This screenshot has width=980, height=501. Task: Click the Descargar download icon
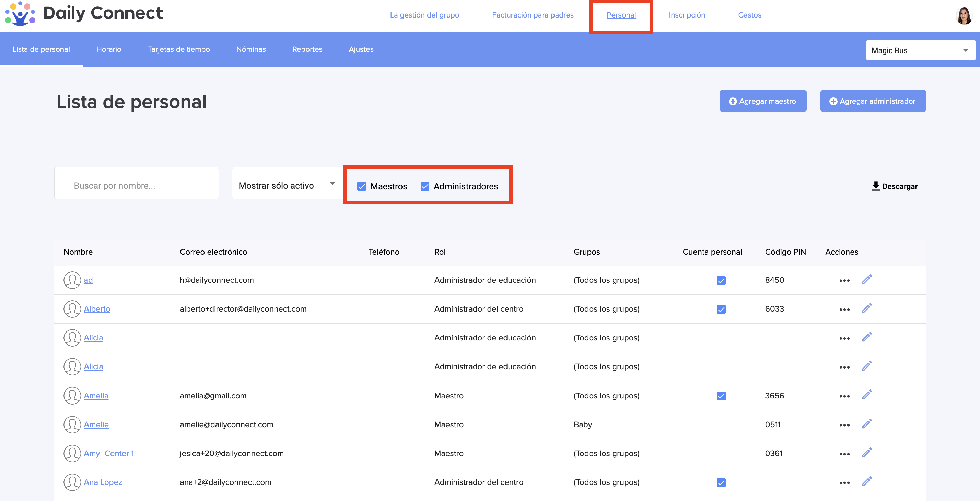(875, 186)
